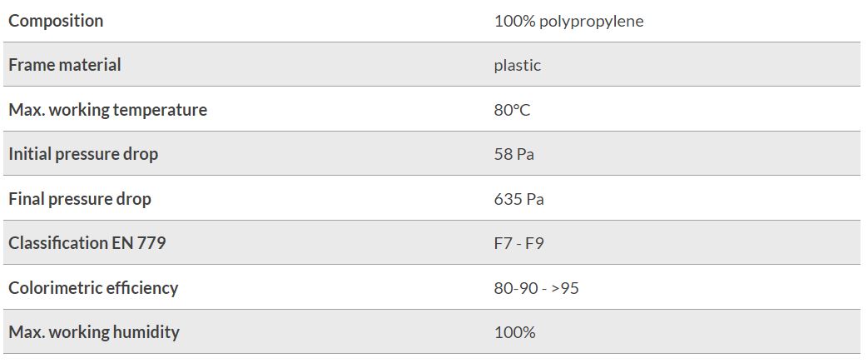Click the Max. working temperature label
868x363 pixels.
108,110
